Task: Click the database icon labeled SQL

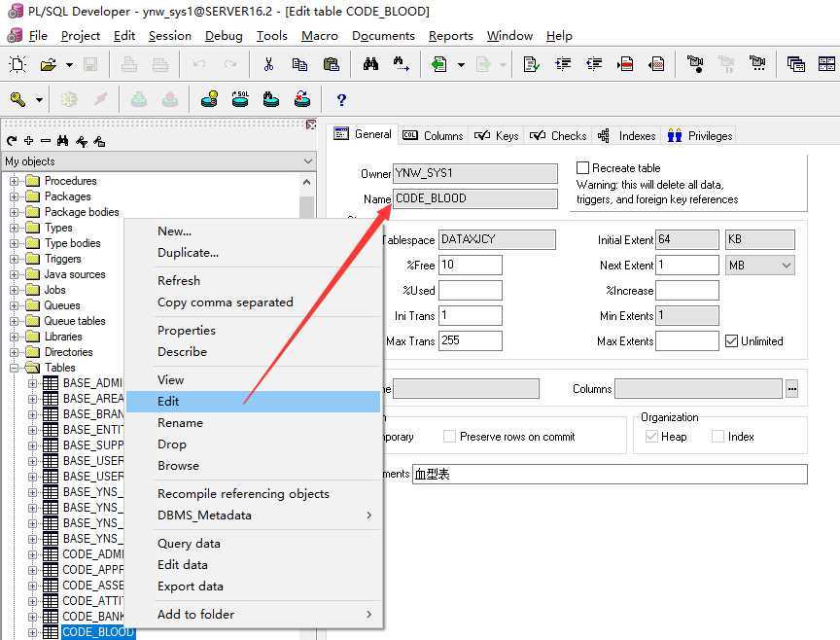Action: point(240,99)
